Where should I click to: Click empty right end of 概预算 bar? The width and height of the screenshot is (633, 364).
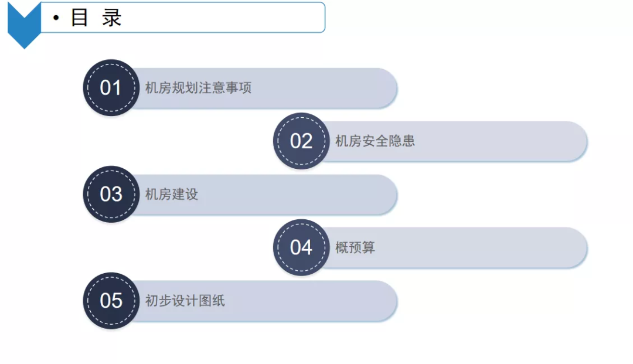click(481, 248)
